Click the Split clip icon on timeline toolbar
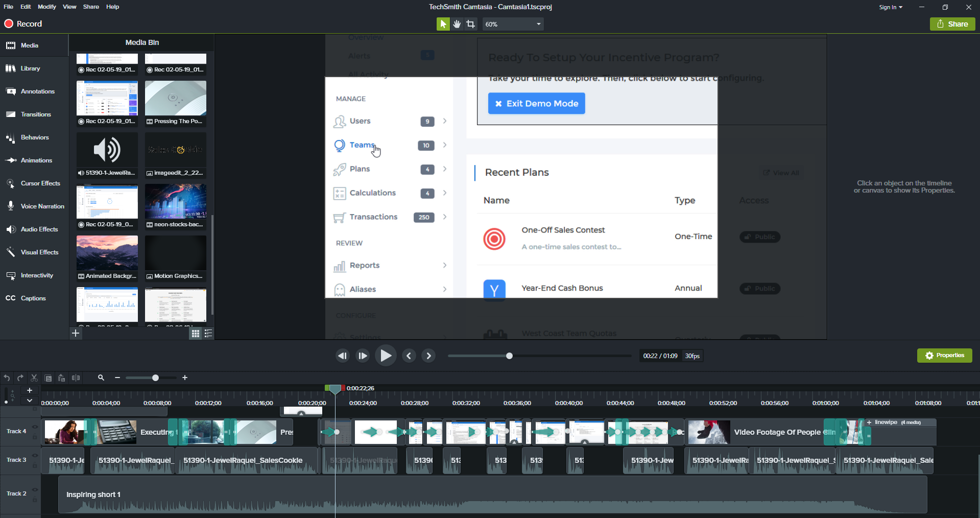980x518 pixels. (x=76, y=378)
